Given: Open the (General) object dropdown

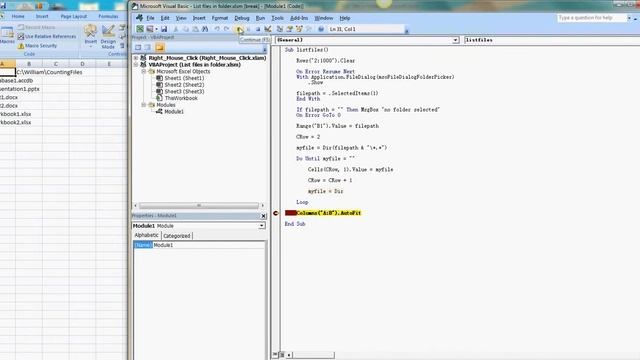Looking at the screenshot, I should coord(455,40).
